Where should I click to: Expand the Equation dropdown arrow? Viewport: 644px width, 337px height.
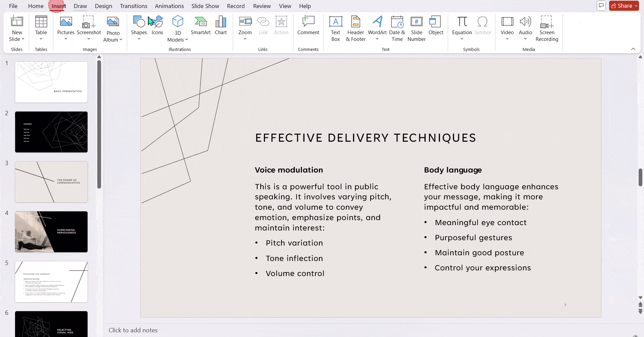tap(462, 39)
